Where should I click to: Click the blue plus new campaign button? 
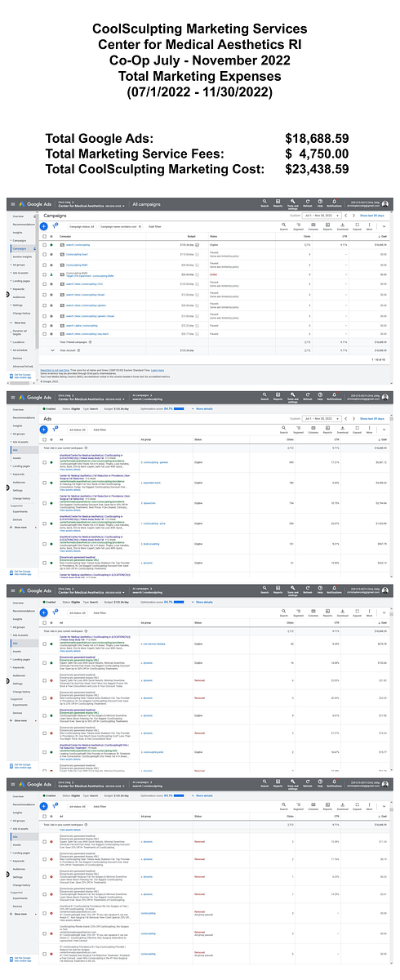tap(44, 226)
